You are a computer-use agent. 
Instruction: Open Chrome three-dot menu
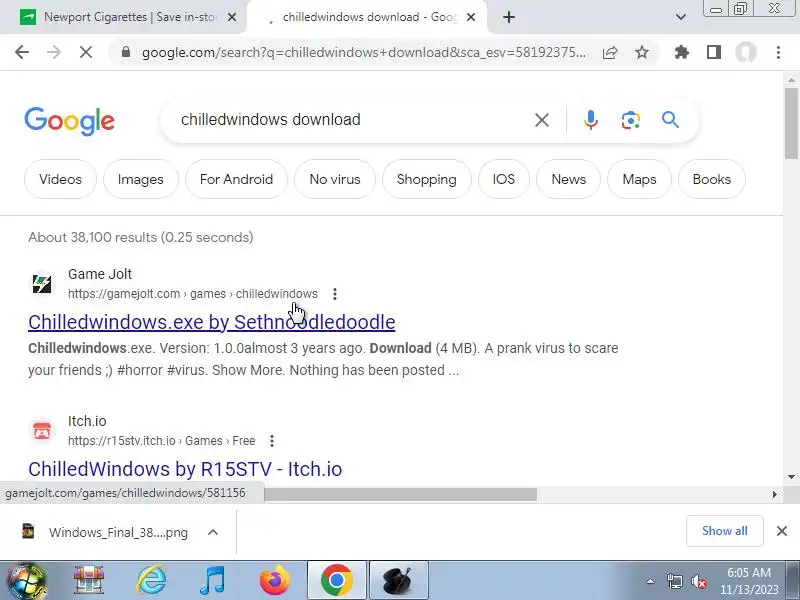click(778, 52)
